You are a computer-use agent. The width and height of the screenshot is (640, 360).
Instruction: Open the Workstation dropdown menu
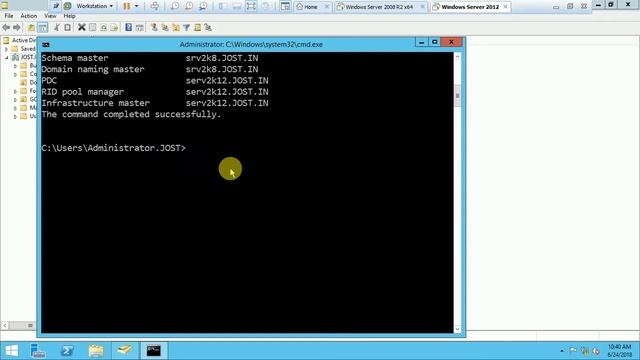pos(95,6)
